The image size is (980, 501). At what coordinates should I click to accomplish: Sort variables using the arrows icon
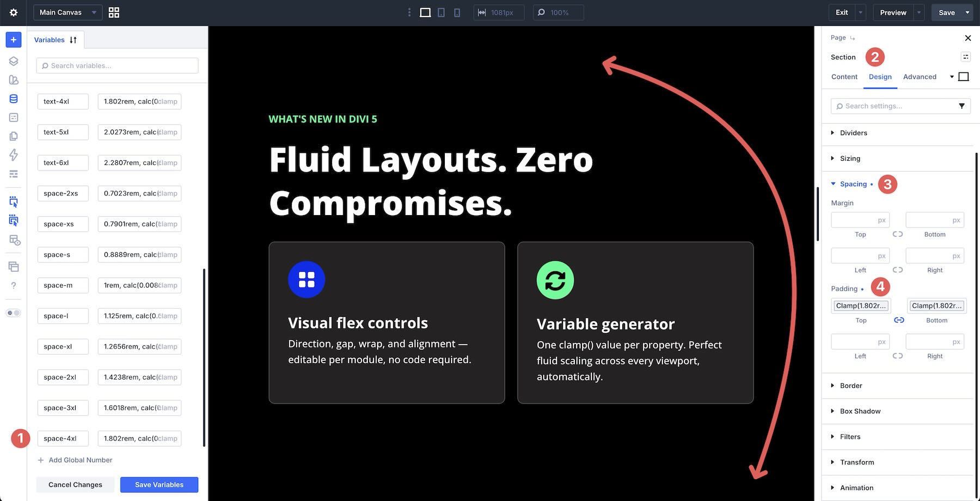(73, 40)
